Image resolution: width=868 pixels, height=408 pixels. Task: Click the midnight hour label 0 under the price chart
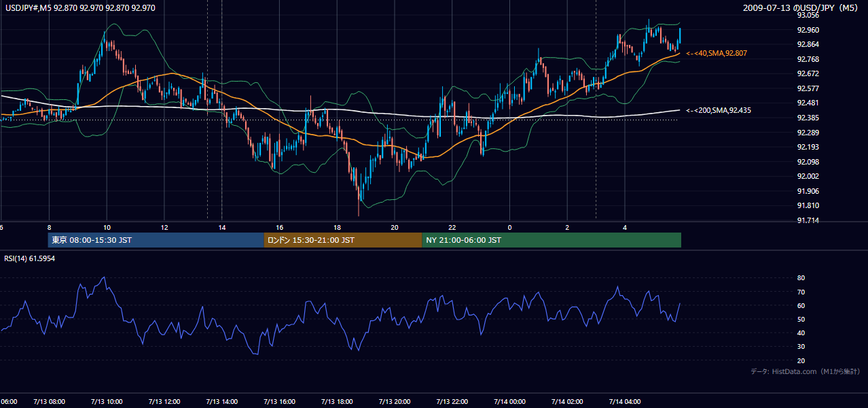(509, 227)
